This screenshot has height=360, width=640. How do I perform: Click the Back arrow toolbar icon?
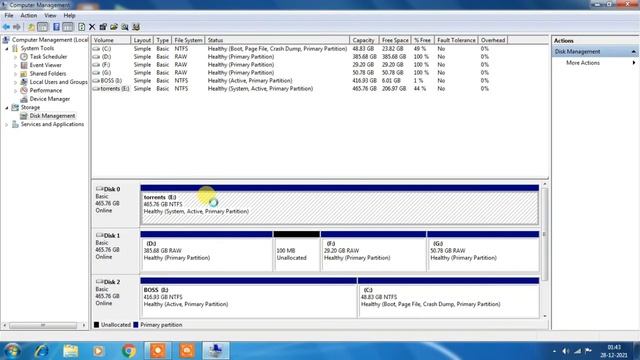click(x=6, y=27)
